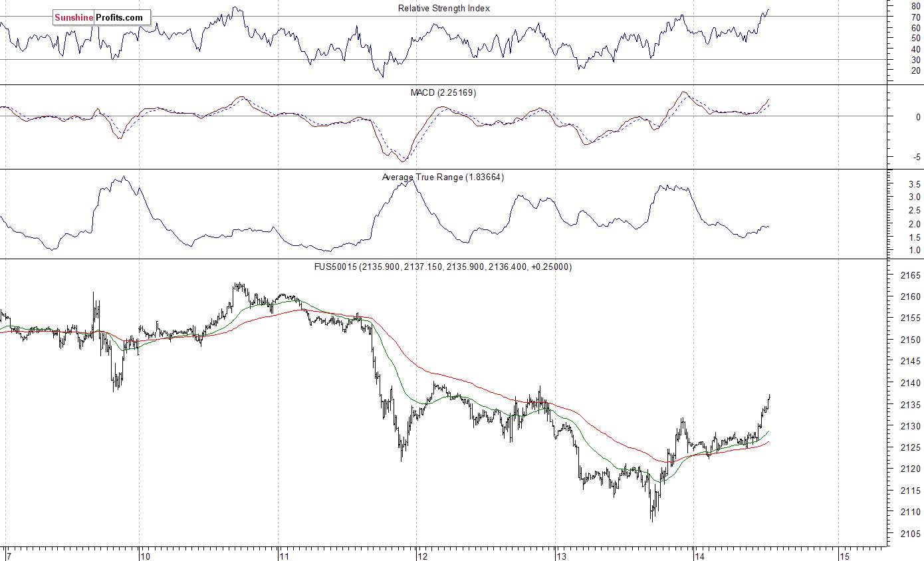
Task: Click the date label 11 on time axis
Action: 284,555
